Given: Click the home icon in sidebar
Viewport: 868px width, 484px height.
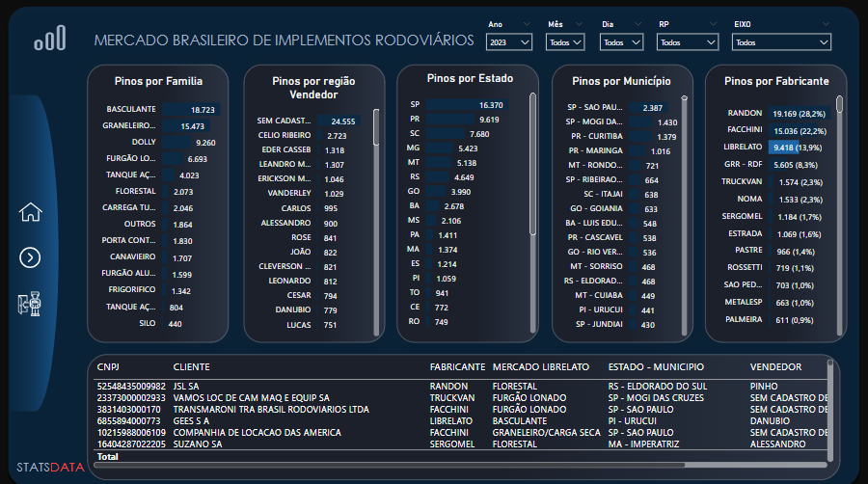Looking at the screenshot, I should (31, 212).
